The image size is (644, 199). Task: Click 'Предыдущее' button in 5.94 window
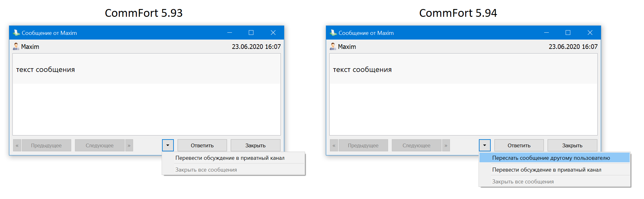tap(363, 145)
